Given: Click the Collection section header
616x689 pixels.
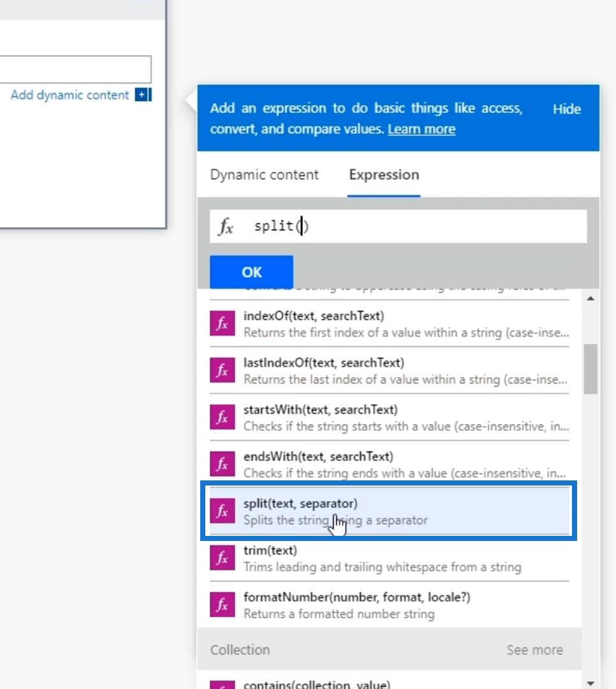Looking at the screenshot, I should pyautogui.click(x=389, y=649).
